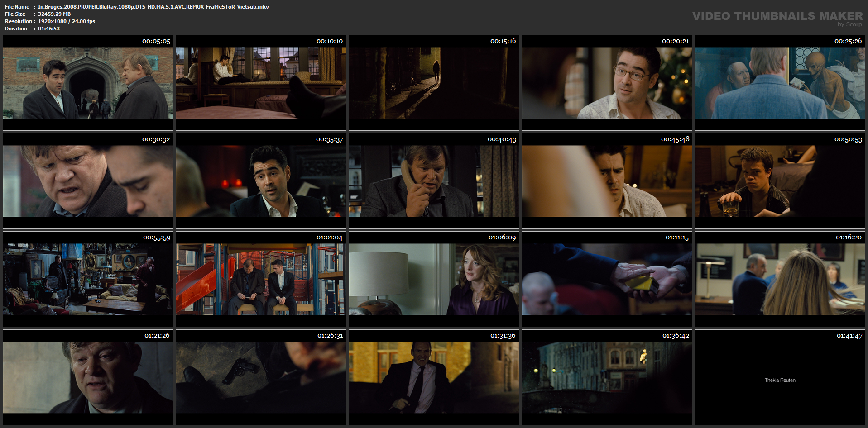The image size is (868, 428).
Task: Click the Resolution label
Action: click(x=19, y=21)
